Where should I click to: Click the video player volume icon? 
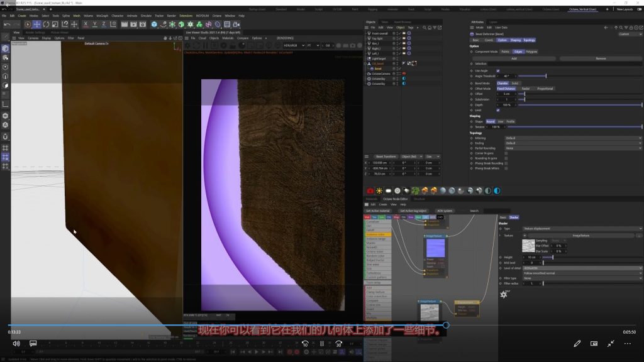point(16,344)
